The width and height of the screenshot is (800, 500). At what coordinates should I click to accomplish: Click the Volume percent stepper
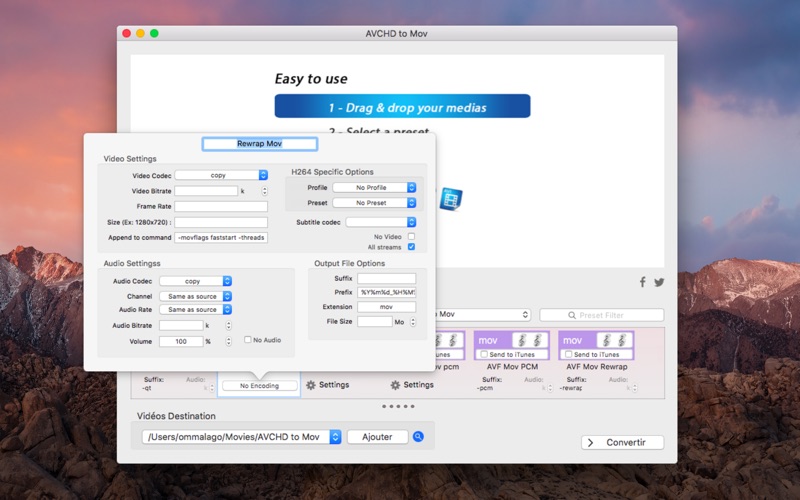click(229, 341)
